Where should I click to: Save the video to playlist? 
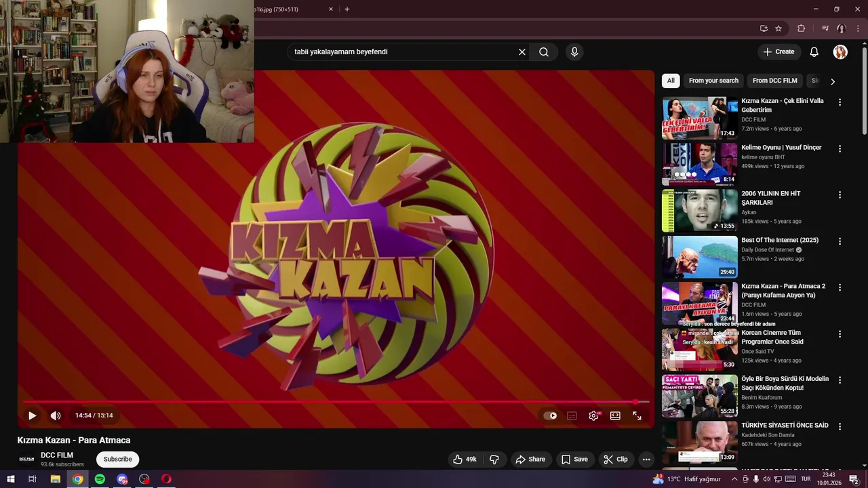(574, 459)
